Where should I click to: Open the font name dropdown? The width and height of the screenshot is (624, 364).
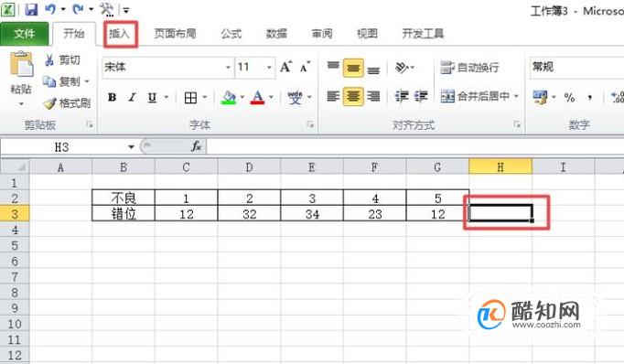[x=228, y=68]
